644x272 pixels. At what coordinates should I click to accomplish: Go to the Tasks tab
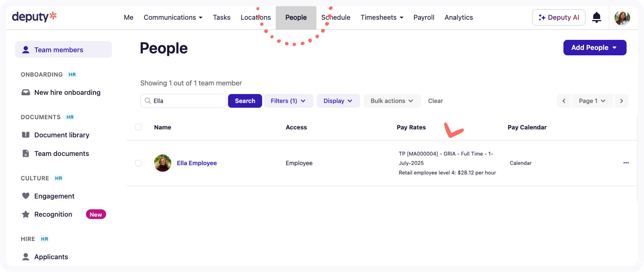(x=222, y=17)
